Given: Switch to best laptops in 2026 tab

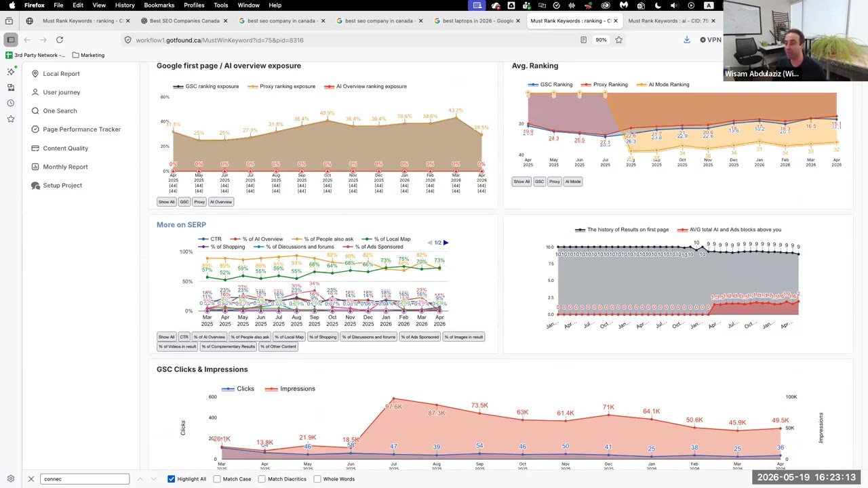Looking at the screenshot, I should click(x=477, y=21).
